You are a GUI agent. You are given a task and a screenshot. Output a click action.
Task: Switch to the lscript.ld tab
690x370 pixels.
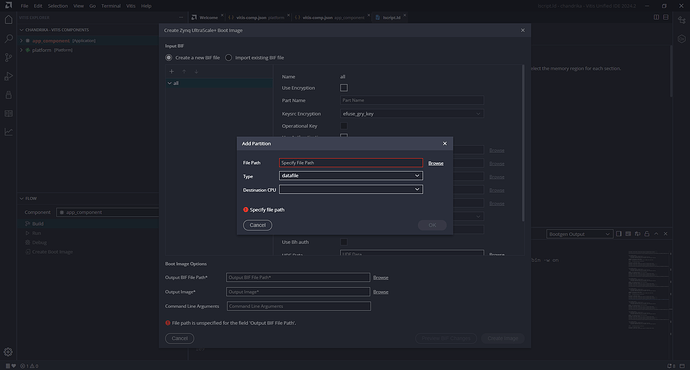391,17
